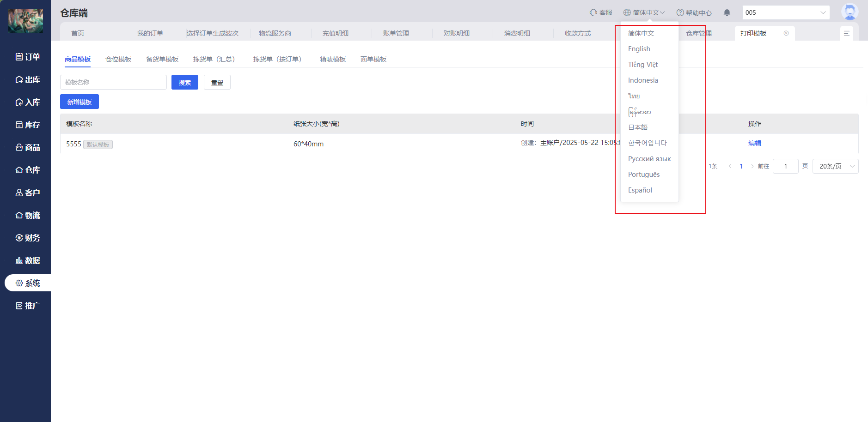Open the tab list menu icon
This screenshot has width=868, height=422.
coord(847,33)
